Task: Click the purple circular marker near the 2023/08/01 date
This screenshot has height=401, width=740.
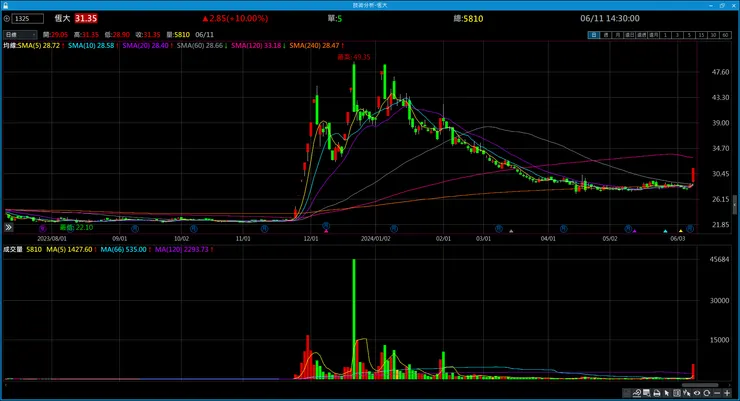Action: 42,229
